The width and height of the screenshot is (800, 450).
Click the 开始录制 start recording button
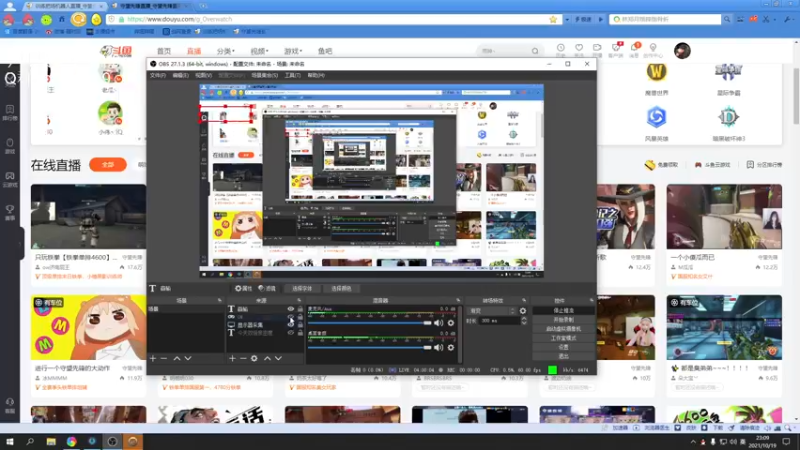pos(563,319)
